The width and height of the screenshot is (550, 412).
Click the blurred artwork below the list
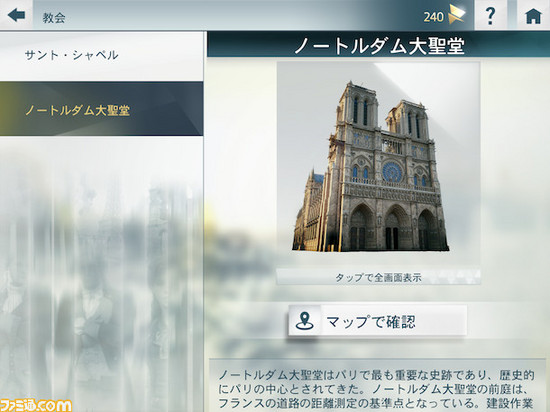coord(101,273)
